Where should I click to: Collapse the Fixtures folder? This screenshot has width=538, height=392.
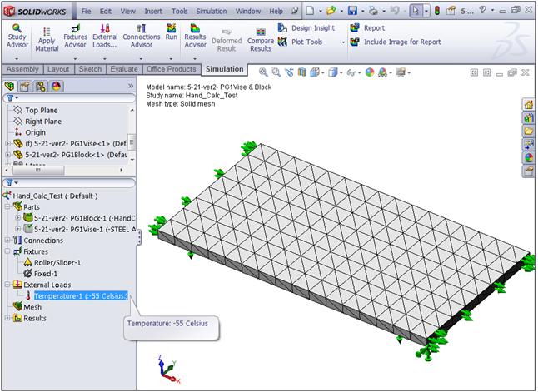[7, 251]
